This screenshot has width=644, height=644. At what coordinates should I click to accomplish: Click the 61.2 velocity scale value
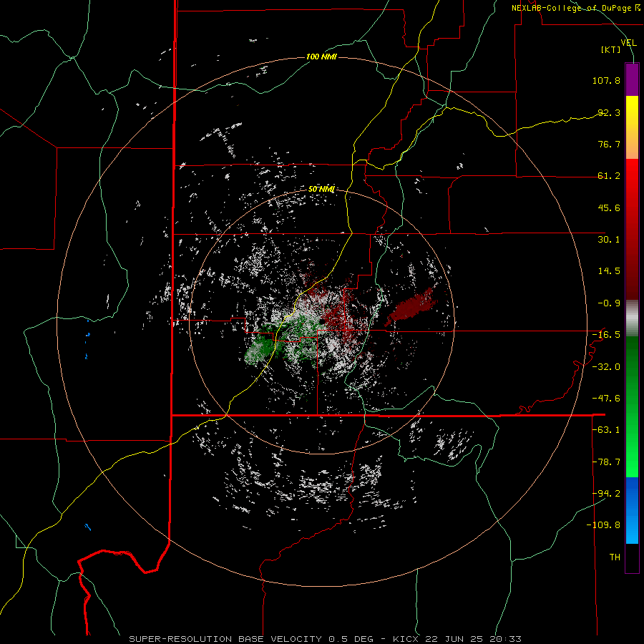609,176
